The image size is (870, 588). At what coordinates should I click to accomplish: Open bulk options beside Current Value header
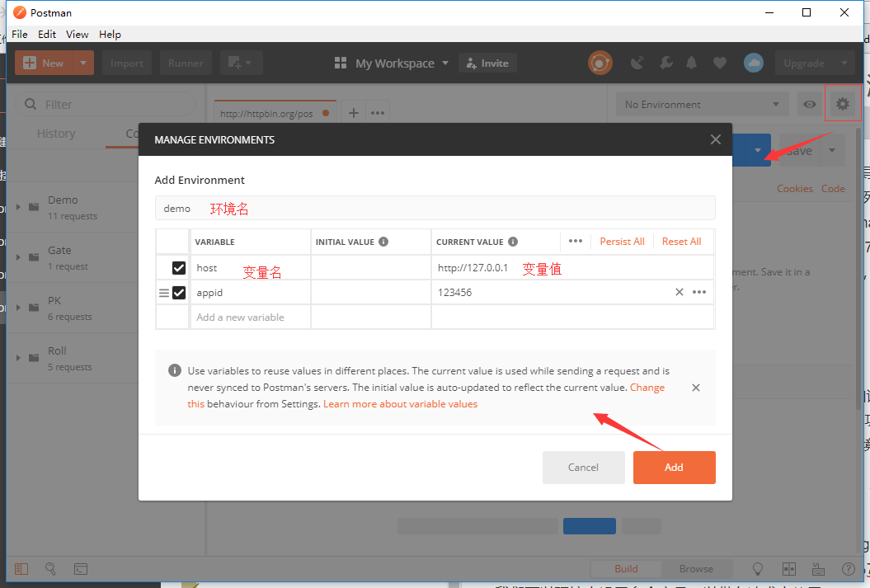576,241
